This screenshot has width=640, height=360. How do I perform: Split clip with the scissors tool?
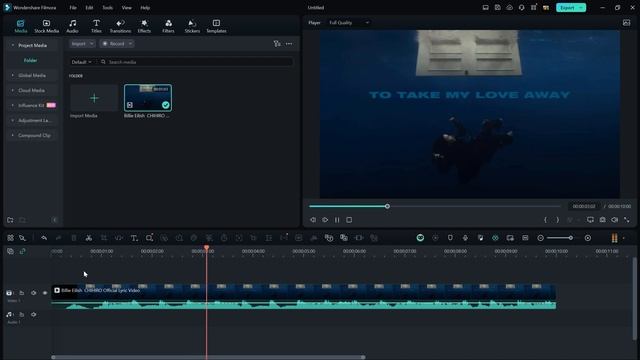(x=89, y=238)
